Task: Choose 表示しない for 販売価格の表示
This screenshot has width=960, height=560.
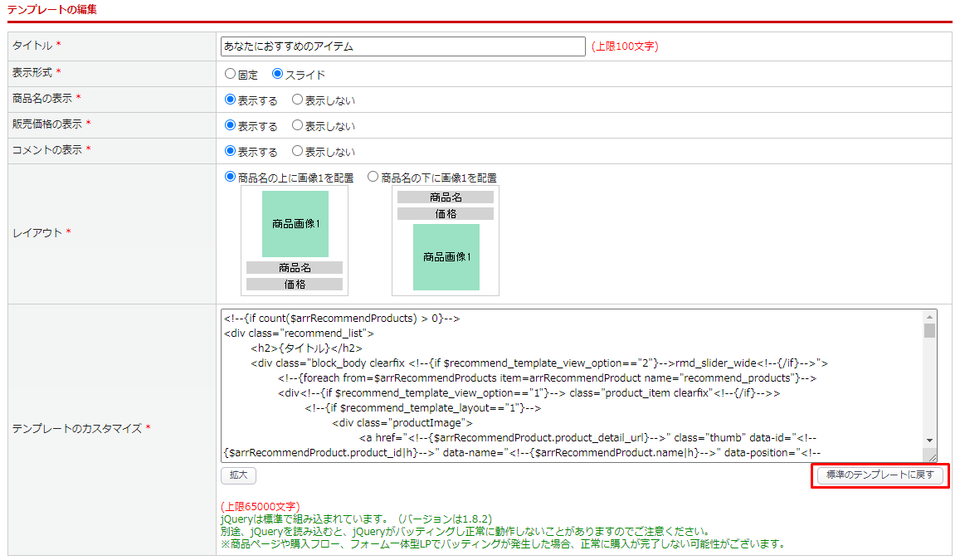Action: point(297,125)
